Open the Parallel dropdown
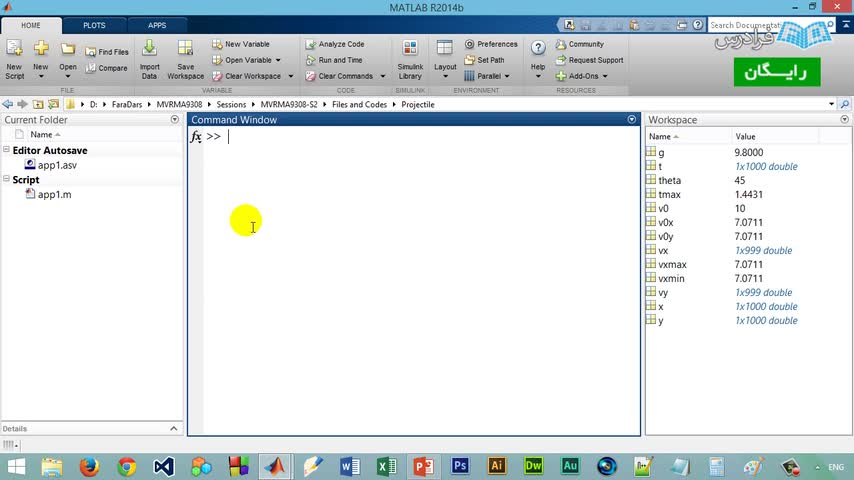854x480 pixels. 487,76
